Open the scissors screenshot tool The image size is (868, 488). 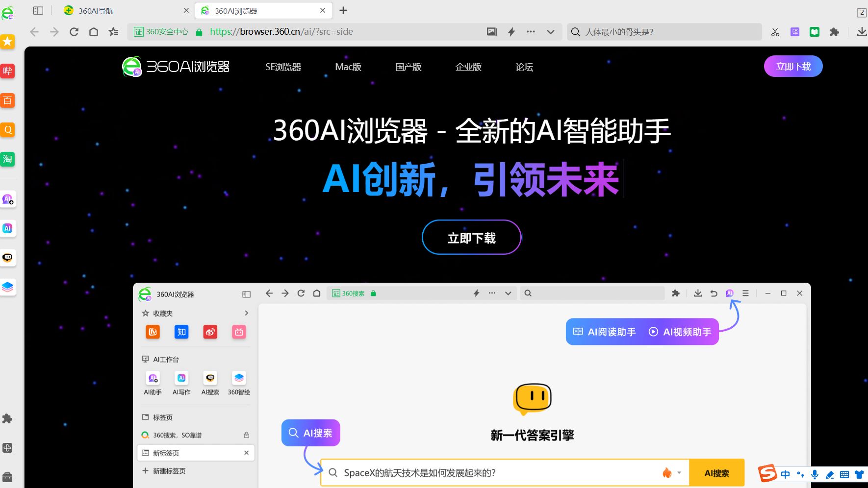(x=775, y=32)
